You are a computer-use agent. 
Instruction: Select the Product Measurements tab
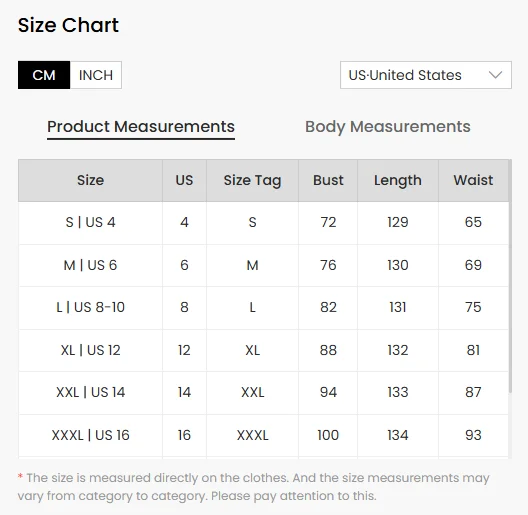(141, 127)
